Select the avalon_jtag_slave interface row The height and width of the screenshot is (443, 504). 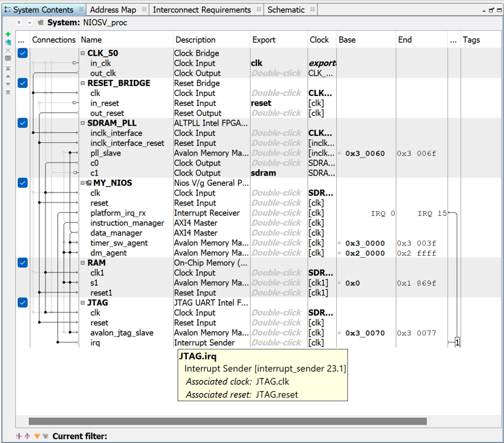click(x=122, y=333)
